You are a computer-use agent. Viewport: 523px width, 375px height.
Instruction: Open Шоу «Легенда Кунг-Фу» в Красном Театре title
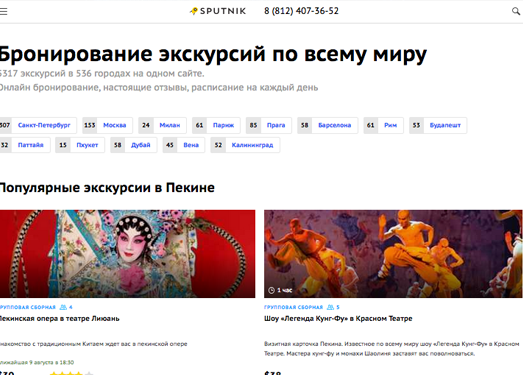[x=338, y=319]
